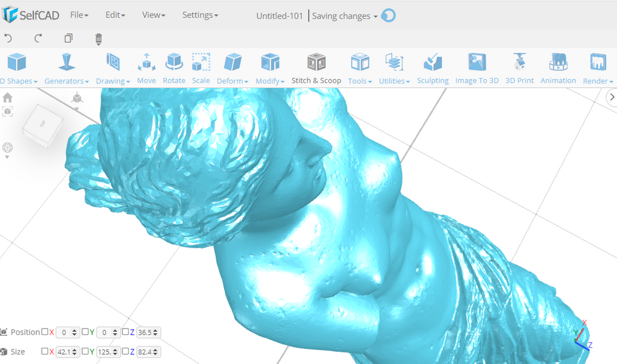The image size is (617, 364).
Task: Select the Move tool
Action: [146, 69]
